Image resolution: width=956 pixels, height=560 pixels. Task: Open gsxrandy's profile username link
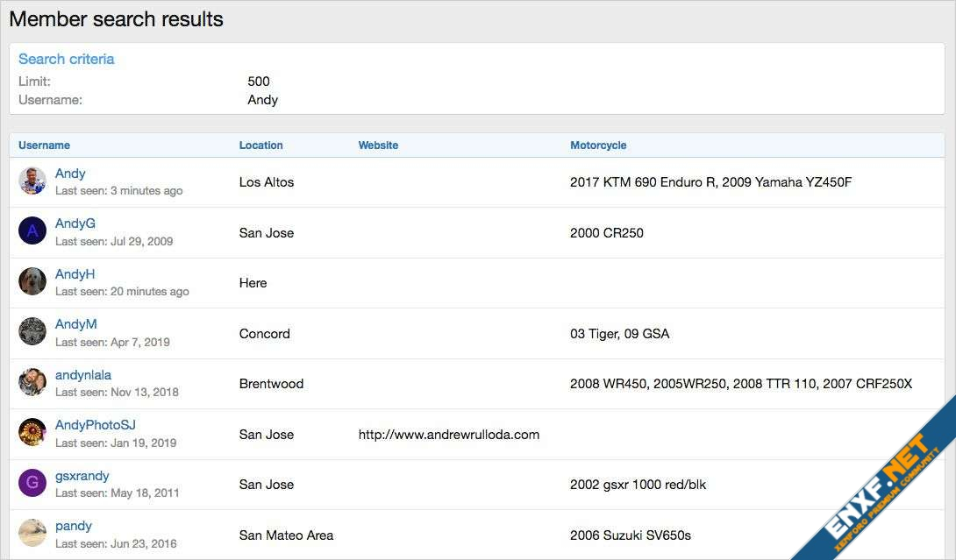point(82,476)
